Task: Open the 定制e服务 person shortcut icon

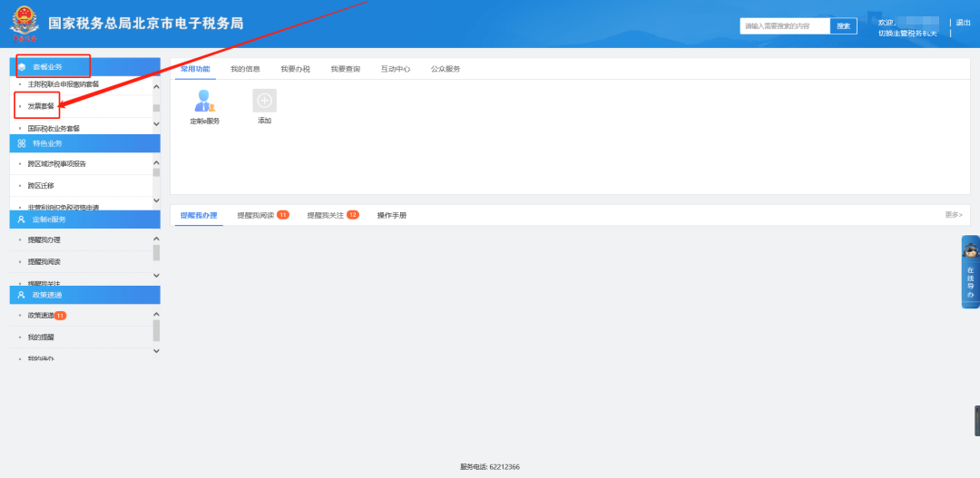Action: tap(204, 101)
